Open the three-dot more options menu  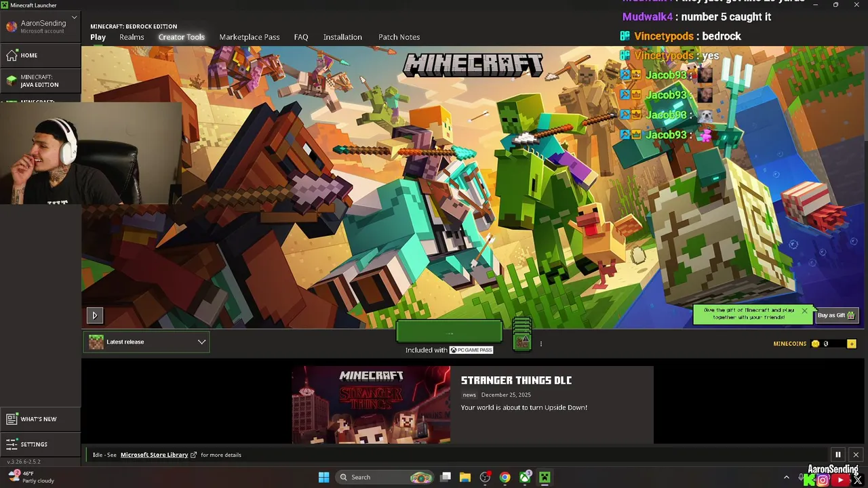point(540,344)
